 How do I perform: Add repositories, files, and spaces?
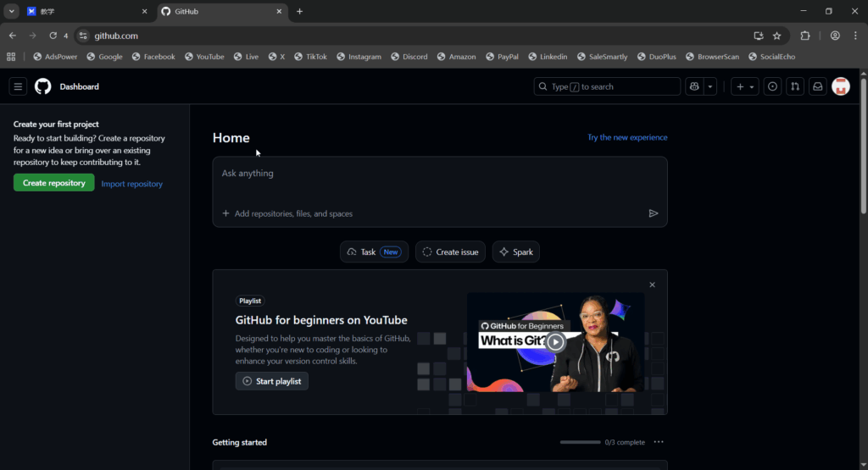pos(287,213)
